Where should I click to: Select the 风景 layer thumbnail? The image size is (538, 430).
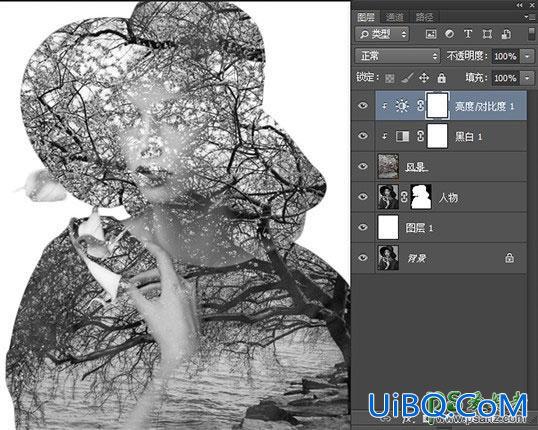pyautogui.click(x=388, y=166)
